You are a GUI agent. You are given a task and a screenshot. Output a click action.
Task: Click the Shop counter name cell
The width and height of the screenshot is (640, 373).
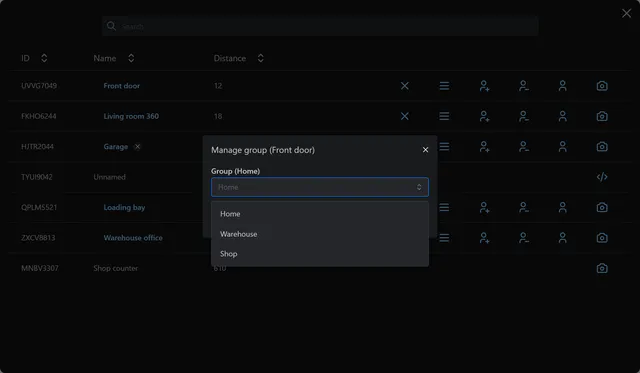(x=116, y=268)
